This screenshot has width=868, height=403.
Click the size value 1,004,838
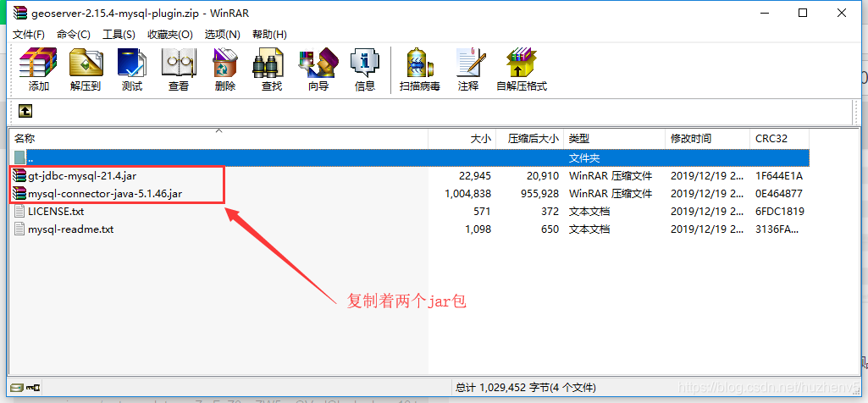pos(467,195)
